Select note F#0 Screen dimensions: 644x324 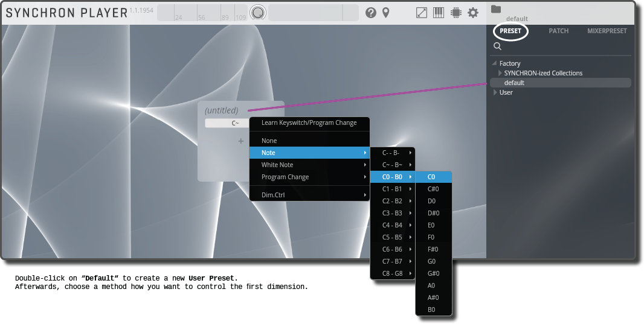[434, 249]
